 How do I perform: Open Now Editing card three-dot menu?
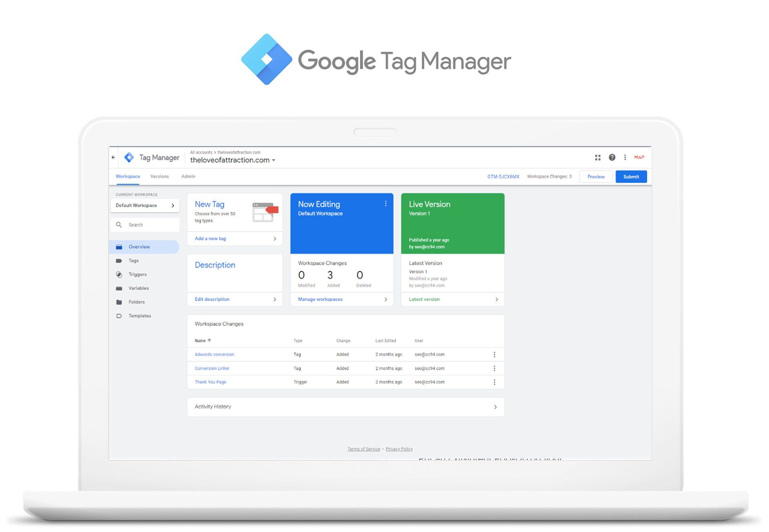pyautogui.click(x=386, y=204)
